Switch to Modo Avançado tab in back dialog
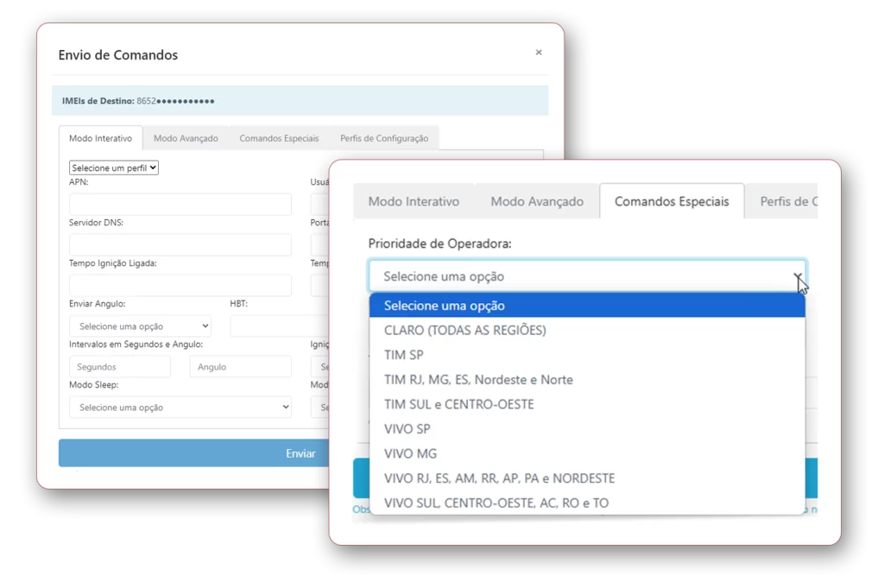The image size is (884, 588). [186, 138]
